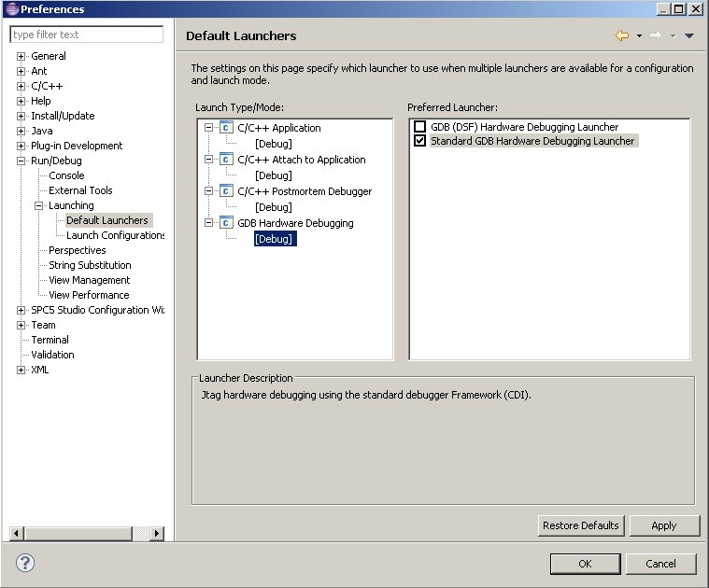This screenshot has width=709, height=588.
Task: Uncheck Standard GDB Hardware Debugging Launcher
Action: 419,140
